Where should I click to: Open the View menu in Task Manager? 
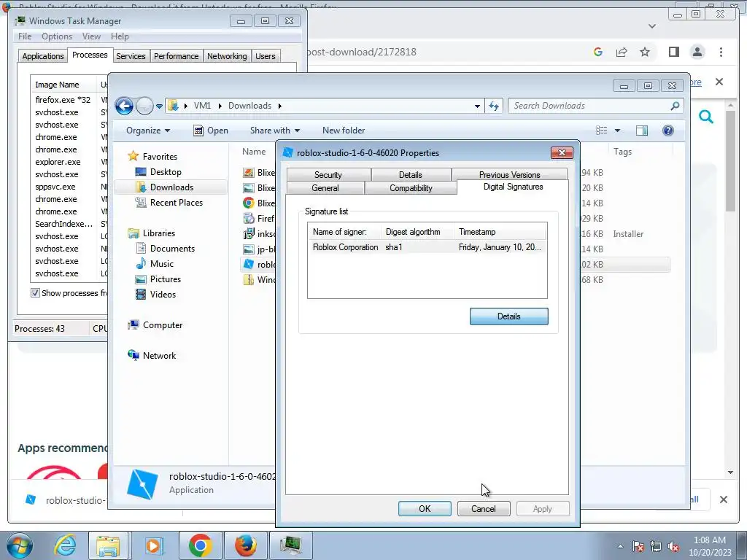pos(91,36)
